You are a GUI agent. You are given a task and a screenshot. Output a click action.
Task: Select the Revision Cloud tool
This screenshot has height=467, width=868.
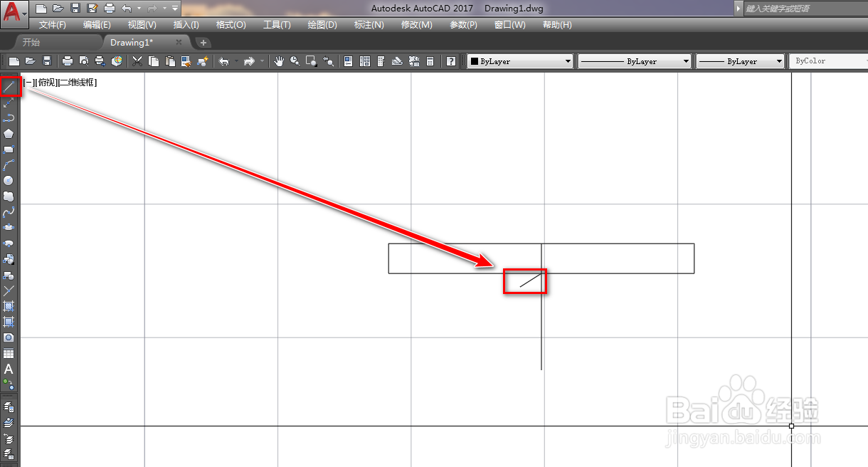pyautogui.click(x=9, y=196)
